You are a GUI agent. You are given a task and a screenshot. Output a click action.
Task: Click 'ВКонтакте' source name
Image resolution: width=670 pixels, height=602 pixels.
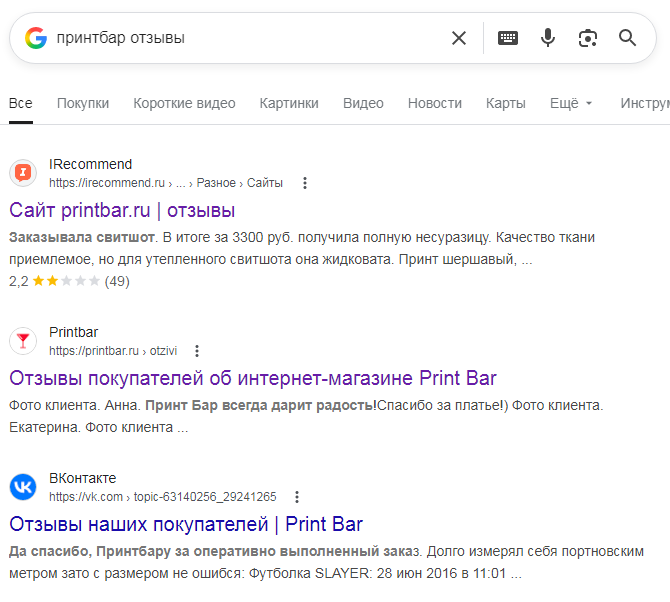(x=82, y=478)
